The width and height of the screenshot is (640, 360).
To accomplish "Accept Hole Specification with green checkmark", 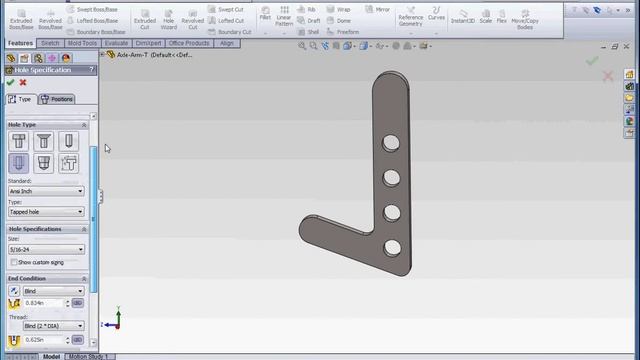I will click(x=11, y=82).
